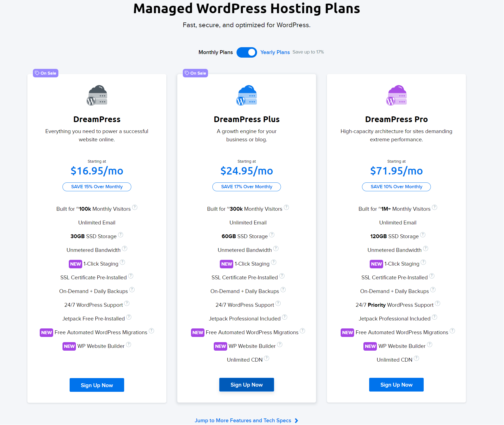Select the Monthly Plans label

(x=216, y=52)
